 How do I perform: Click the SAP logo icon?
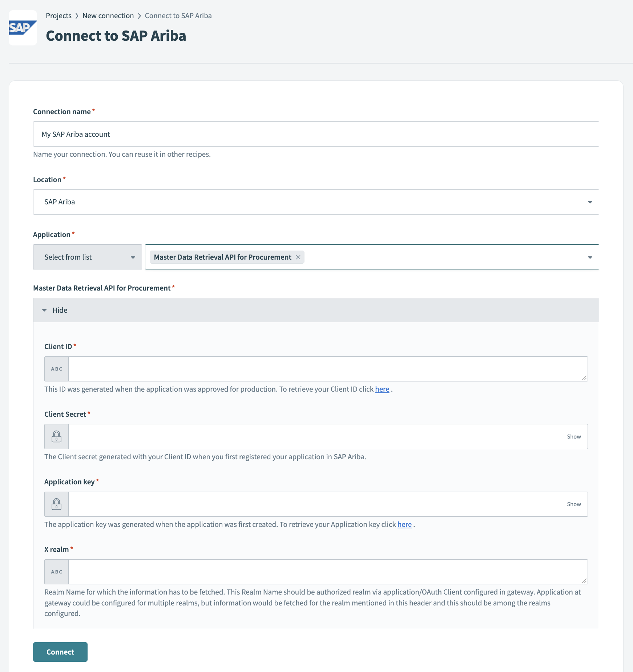pos(23,28)
